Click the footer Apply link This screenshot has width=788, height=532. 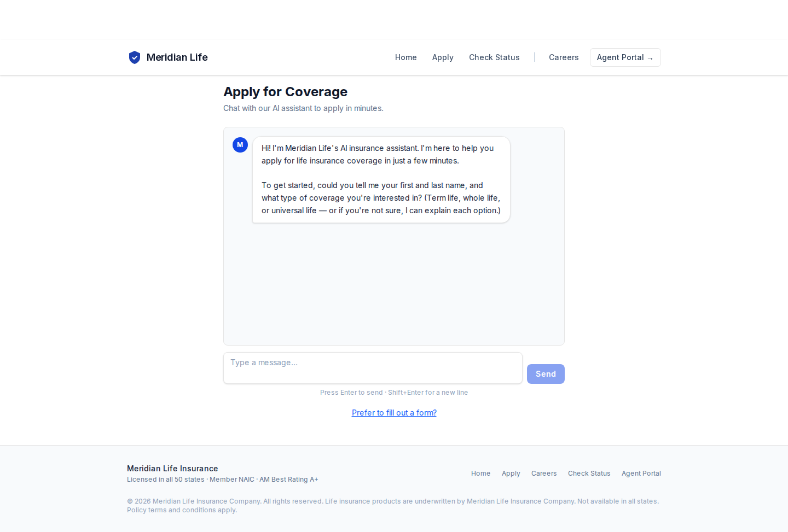click(x=511, y=473)
